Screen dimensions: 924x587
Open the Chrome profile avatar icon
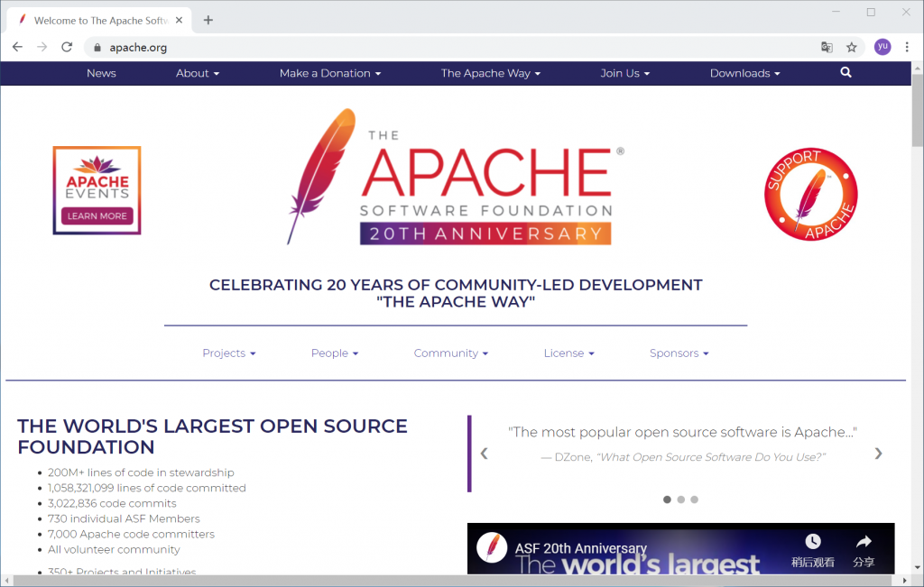882,47
